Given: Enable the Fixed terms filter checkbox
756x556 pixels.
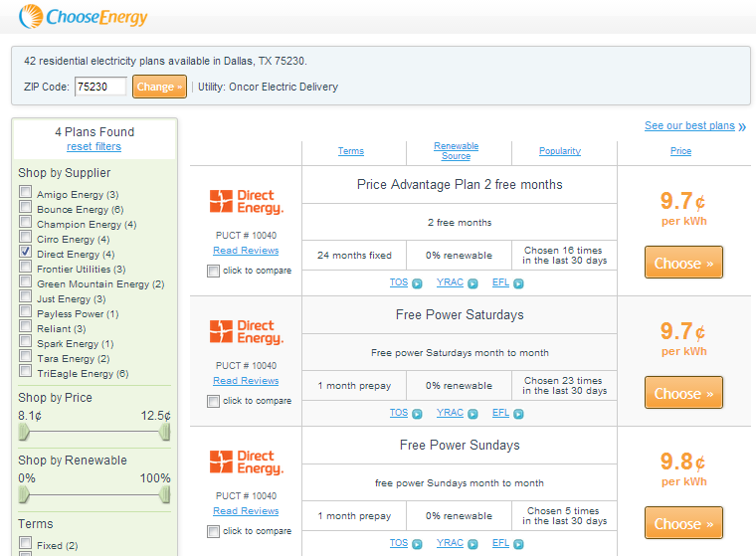Looking at the screenshot, I should tap(26, 545).
